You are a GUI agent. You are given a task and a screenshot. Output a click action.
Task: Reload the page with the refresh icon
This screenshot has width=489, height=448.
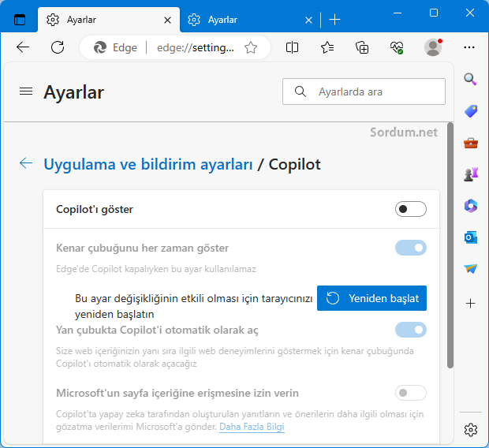click(x=58, y=47)
